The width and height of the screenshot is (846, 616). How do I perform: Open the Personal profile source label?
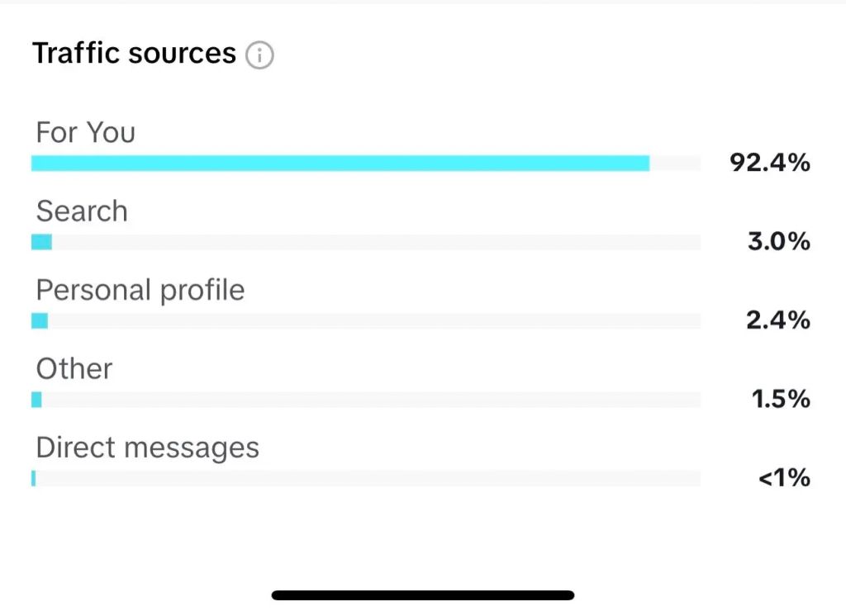point(140,290)
